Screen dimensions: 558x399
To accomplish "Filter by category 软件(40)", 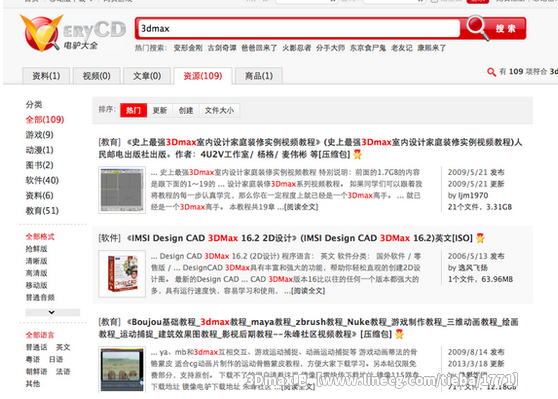I will click(42, 180).
